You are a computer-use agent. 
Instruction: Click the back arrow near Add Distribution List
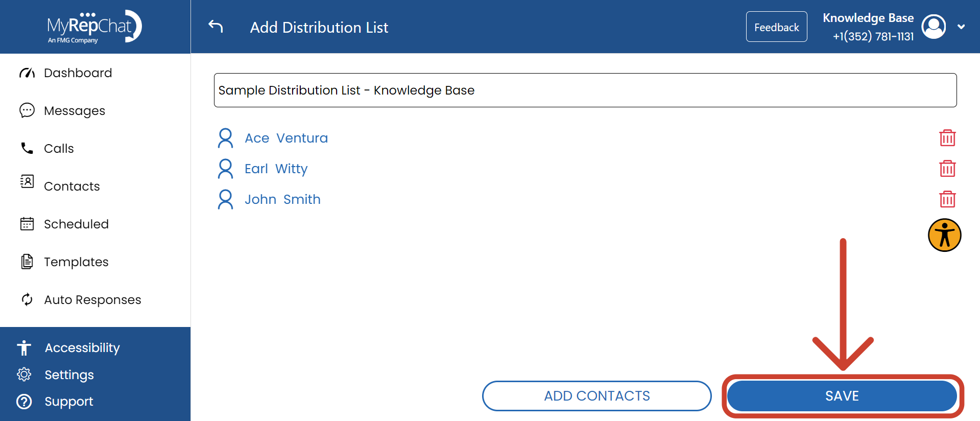click(x=215, y=27)
